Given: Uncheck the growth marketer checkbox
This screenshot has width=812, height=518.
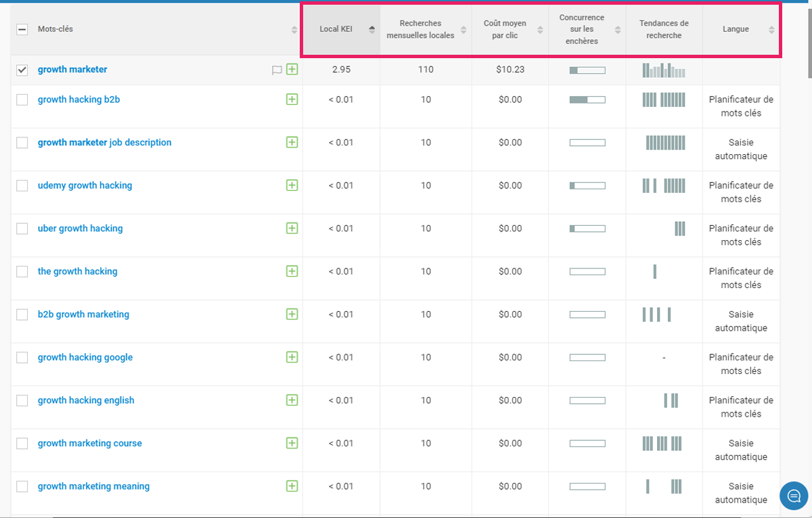Looking at the screenshot, I should coord(22,70).
